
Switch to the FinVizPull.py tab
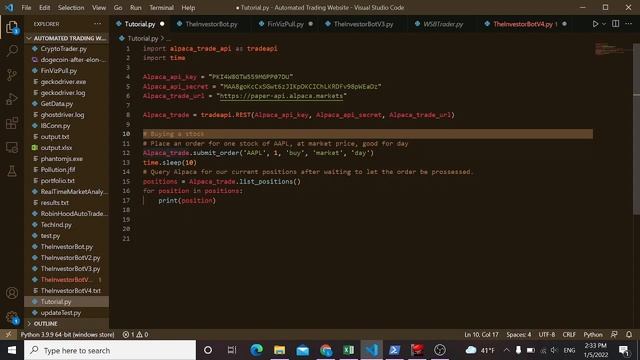point(285,24)
